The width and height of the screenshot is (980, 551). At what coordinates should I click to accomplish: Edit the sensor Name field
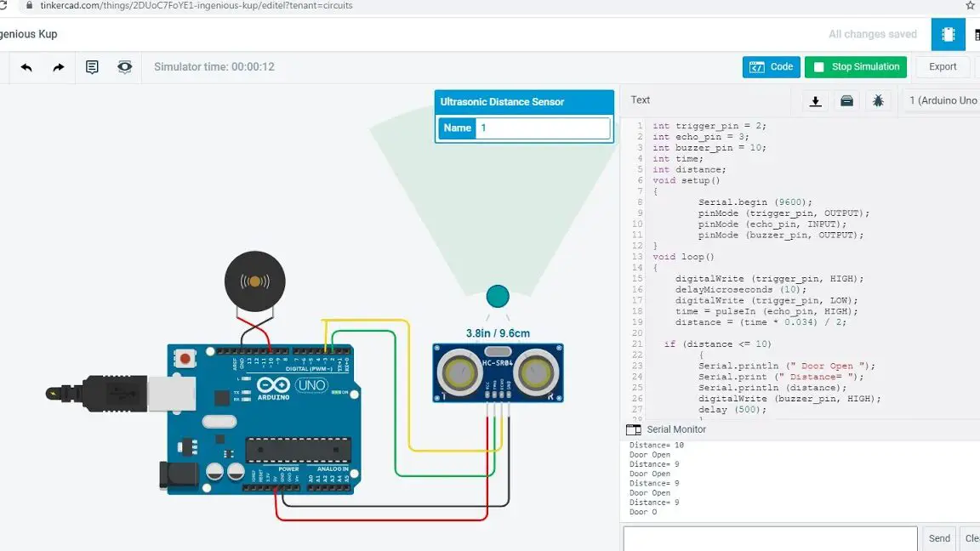click(x=542, y=128)
